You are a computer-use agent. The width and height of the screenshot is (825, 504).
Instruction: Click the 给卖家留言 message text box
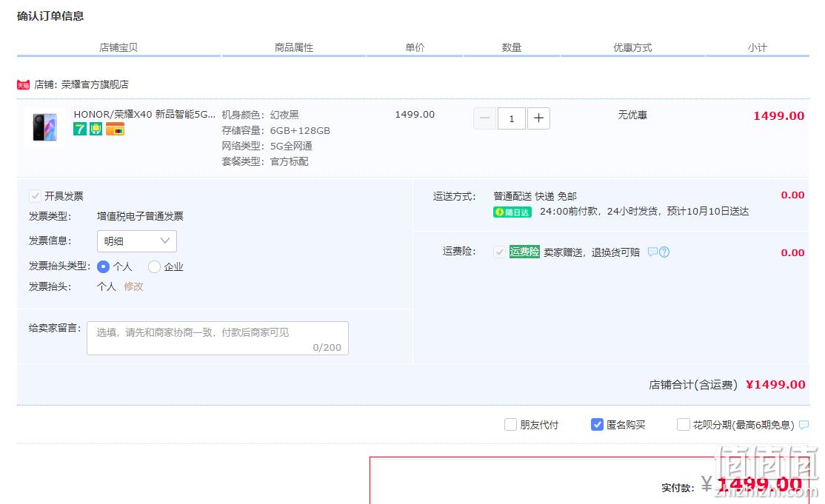[x=218, y=338]
